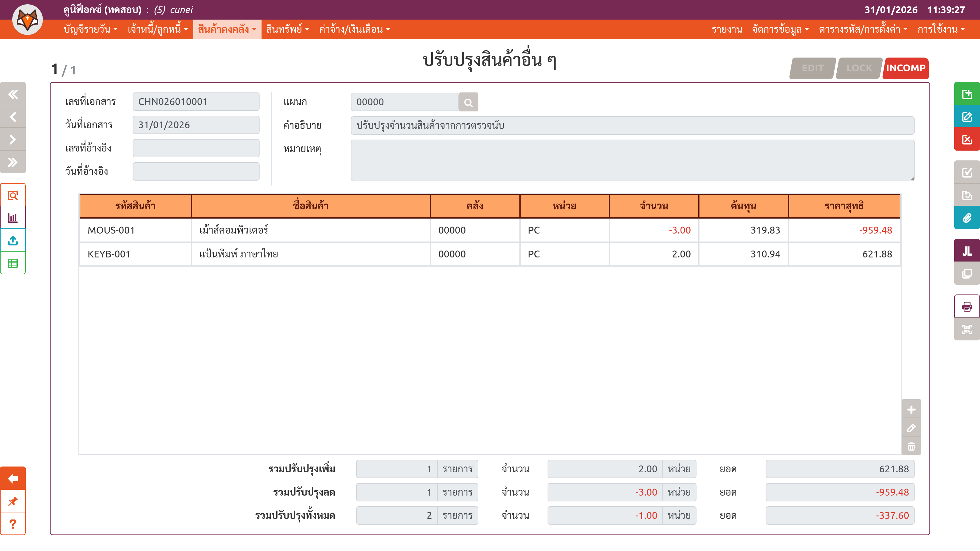Go to first record with double-left arrows
This screenshot has width=980, height=551.
click(13, 94)
